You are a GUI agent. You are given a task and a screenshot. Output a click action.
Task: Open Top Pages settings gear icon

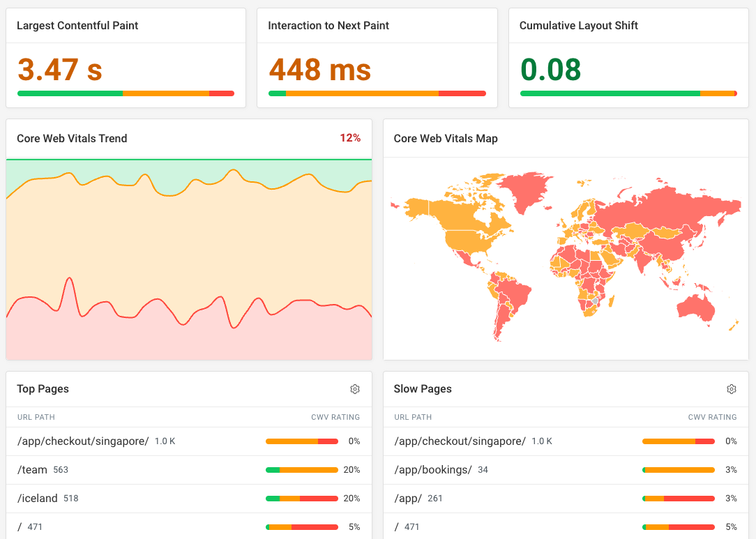point(355,389)
